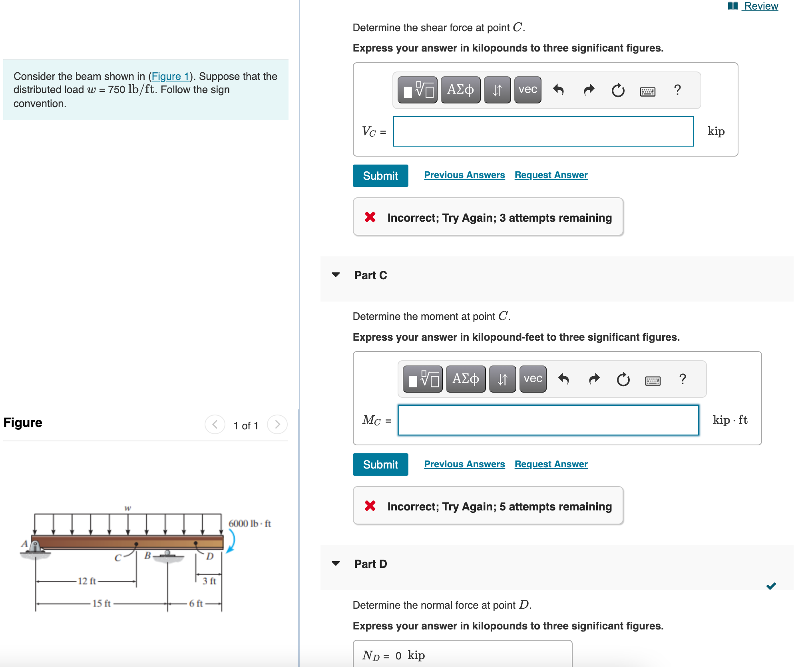Image resolution: width=812 pixels, height=667 pixels.
Task: Click Request Answer for shear force
Action: [551, 175]
